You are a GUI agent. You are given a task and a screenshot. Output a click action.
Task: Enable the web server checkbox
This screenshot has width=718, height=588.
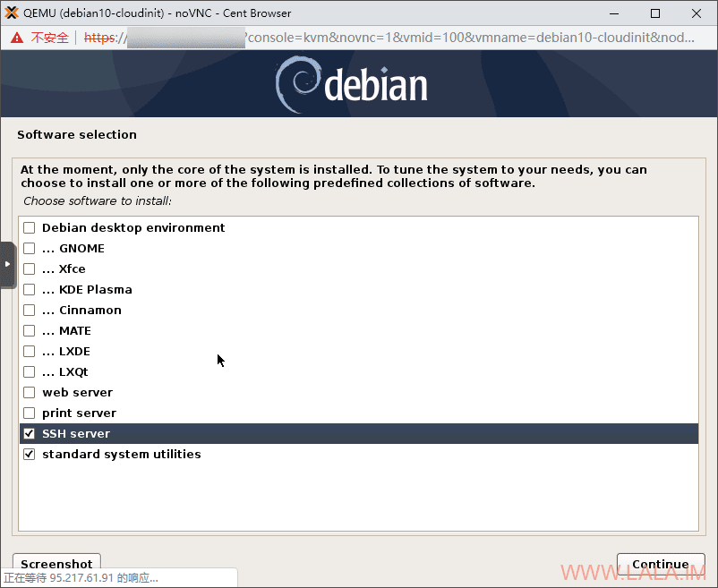30,393
